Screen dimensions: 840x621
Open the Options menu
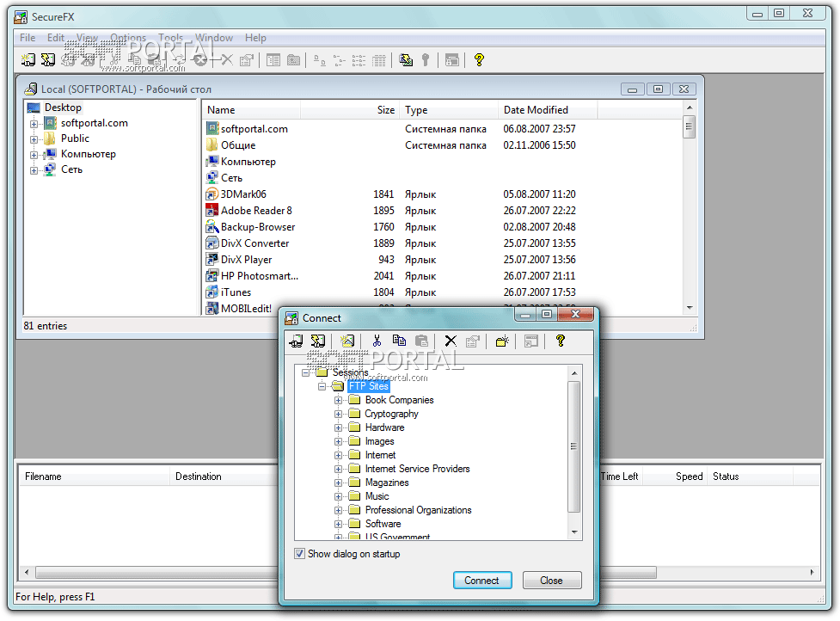[128, 38]
